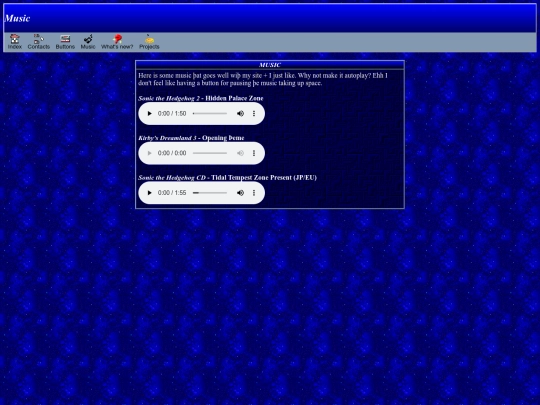Click the Kirby's Dreamland 3 title text
The height and width of the screenshot is (405, 540).
[167, 138]
